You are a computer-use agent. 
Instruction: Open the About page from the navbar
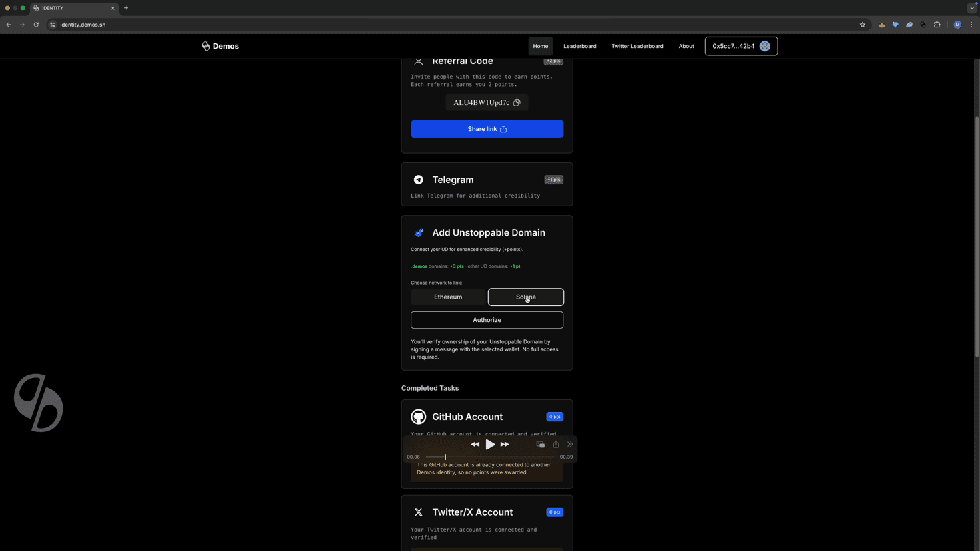tap(686, 46)
